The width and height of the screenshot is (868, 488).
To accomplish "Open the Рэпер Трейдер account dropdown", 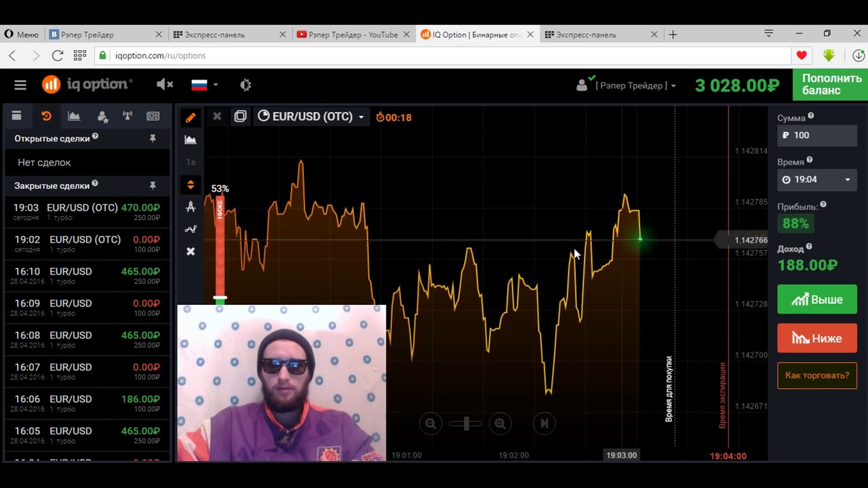I will click(x=626, y=85).
